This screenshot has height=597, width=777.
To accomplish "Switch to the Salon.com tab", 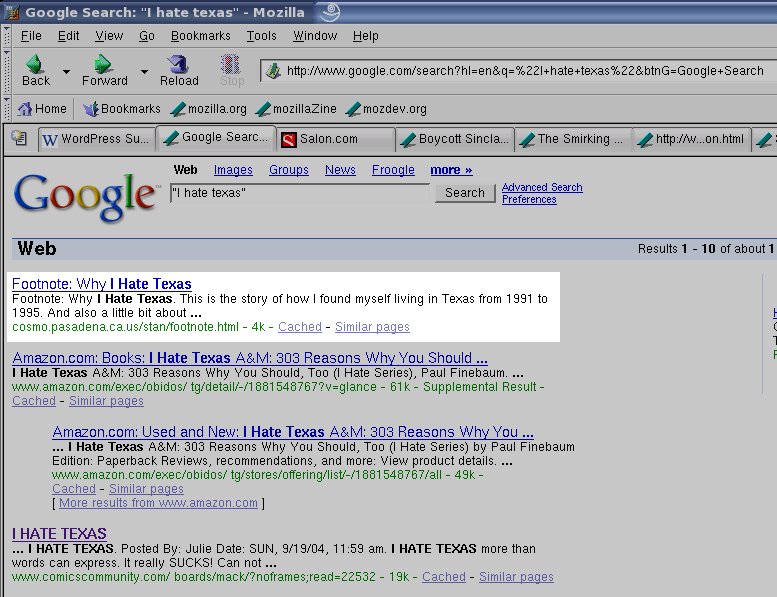I will pyautogui.click(x=336, y=139).
